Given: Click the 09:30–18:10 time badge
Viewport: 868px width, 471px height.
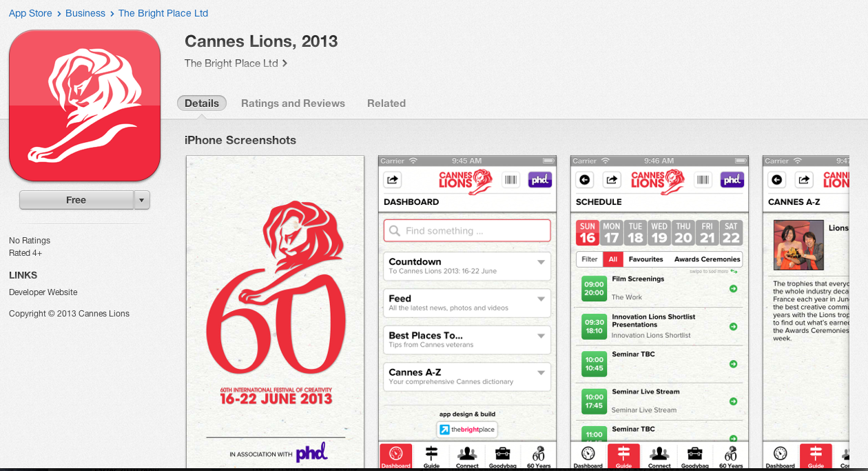Looking at the screenshot, I should [x=595, y=326].
